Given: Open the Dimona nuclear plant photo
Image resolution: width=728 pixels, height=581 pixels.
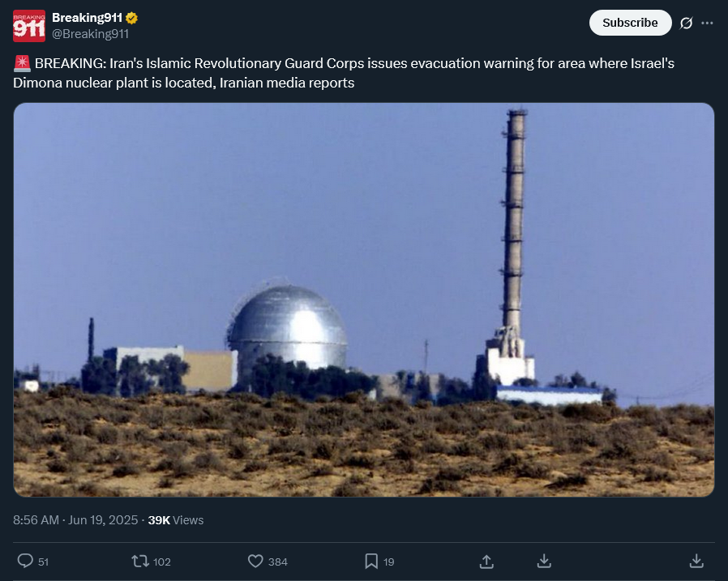Looking at the screenshot, I should point(364,300).
